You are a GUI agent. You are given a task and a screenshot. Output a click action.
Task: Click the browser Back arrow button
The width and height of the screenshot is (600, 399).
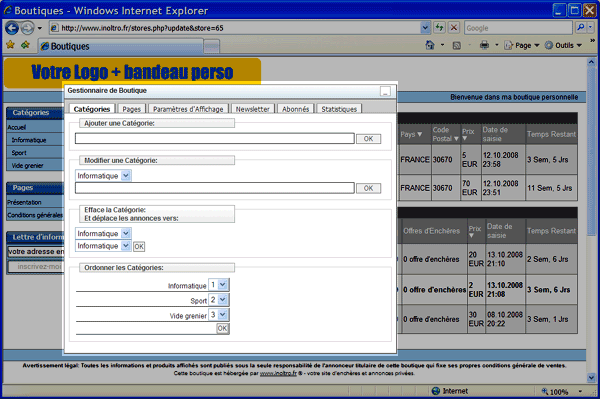pos(11,28)
